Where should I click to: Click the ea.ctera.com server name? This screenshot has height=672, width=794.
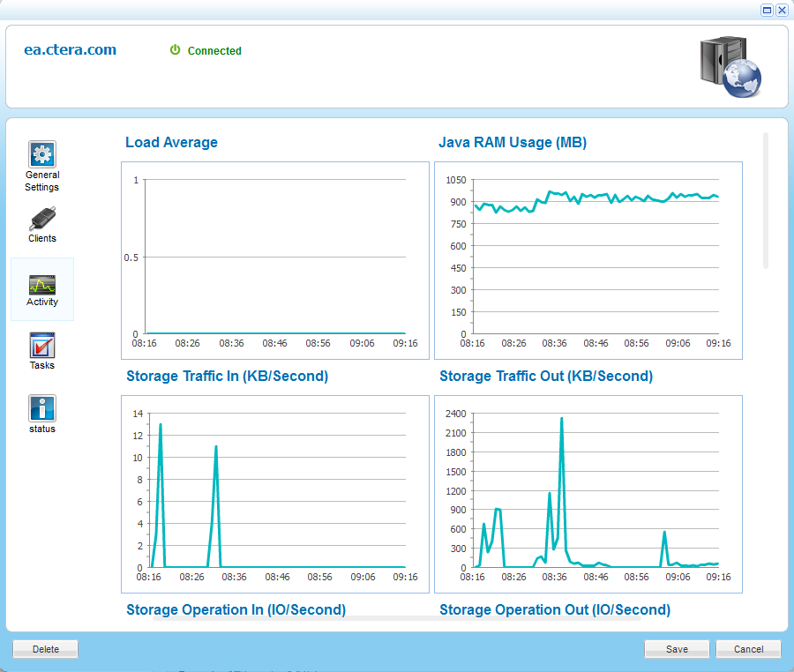tap(70, 49)
